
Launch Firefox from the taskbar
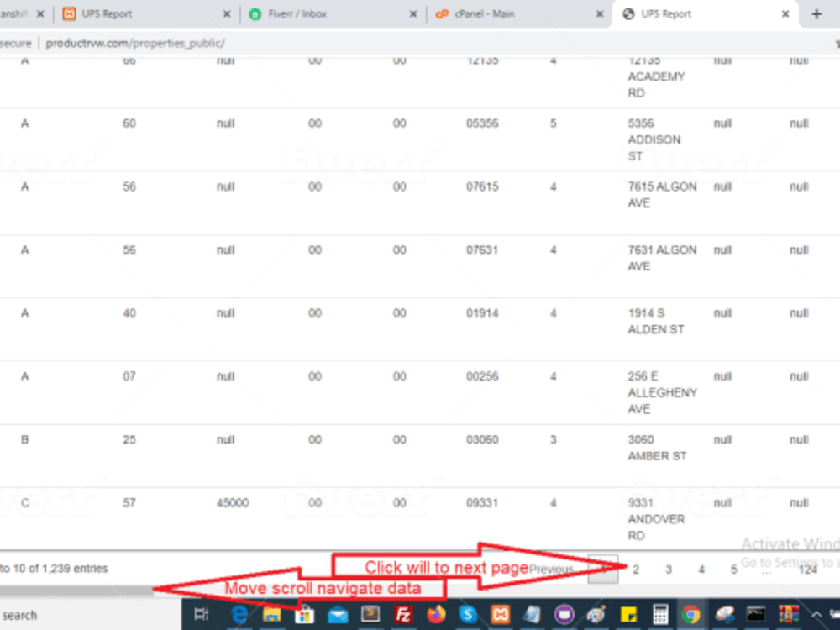click(x=436, y=615)
